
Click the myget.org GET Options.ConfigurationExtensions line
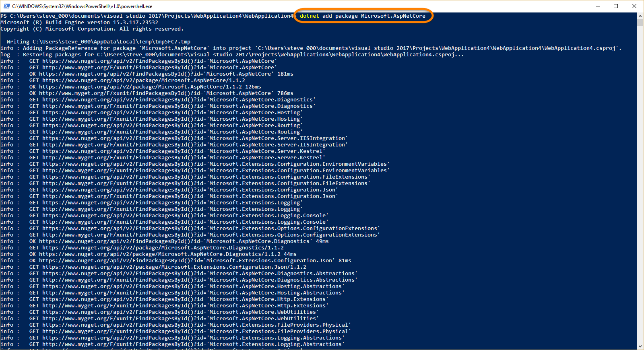point(190,235)
